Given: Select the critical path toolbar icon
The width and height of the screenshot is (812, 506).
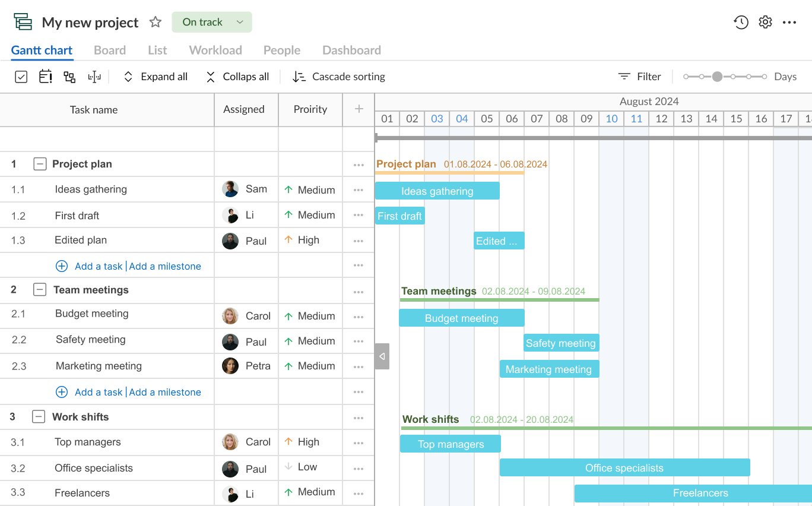Looking at the screenshot, I should click(94, 76).
